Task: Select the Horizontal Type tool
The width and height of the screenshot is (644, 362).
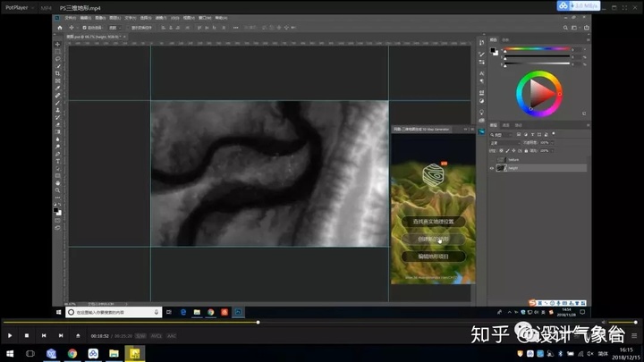Action: [x=57, y=161]
